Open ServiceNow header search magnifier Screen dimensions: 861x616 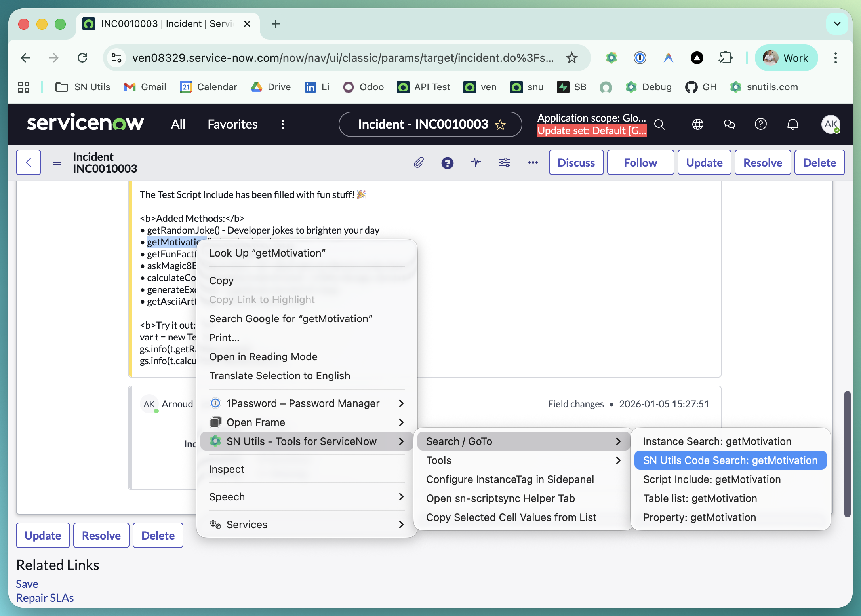point(660,124)
